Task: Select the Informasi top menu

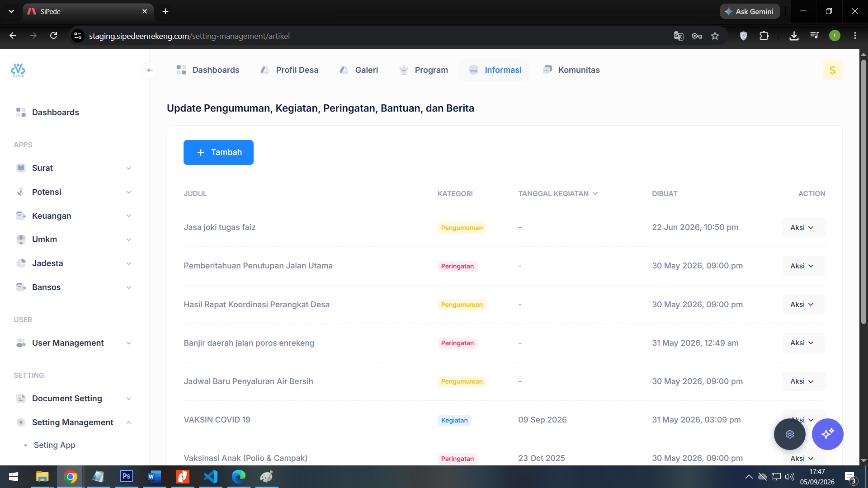Action: (x=495, y=70)
